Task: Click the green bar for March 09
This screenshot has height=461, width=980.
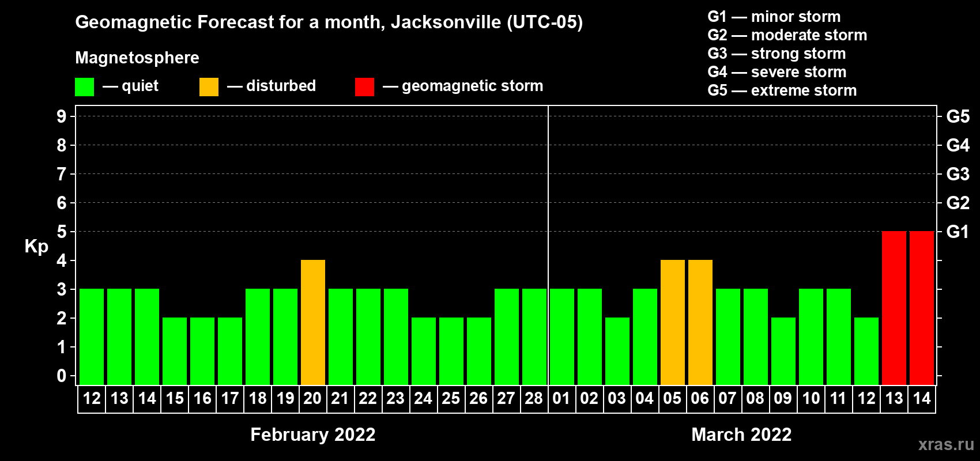Action: 783,351
